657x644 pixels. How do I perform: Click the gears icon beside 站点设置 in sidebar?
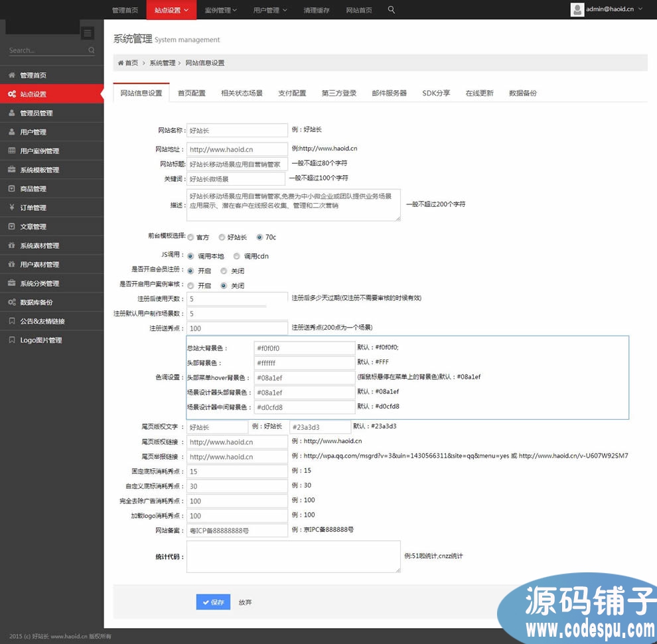point(12,94)
